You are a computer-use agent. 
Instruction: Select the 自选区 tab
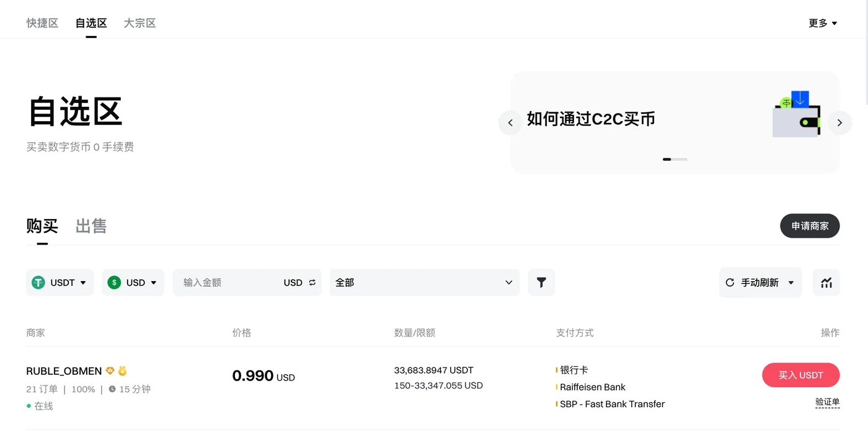tap(91, 23)
